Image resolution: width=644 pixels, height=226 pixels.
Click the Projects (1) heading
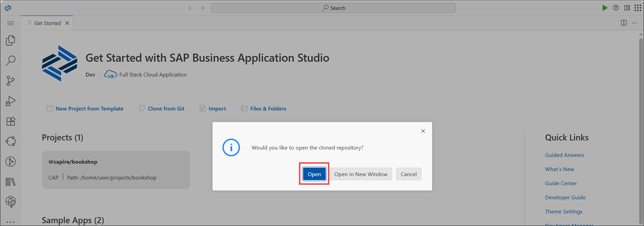coord(62,138)
